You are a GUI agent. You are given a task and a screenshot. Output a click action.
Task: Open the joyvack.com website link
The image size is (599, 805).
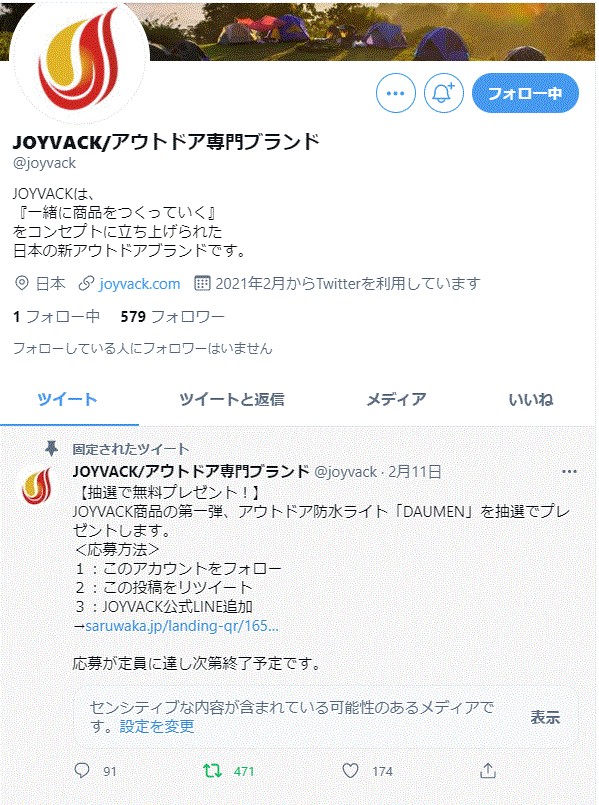pyautogui.click(x=139, y=283)
